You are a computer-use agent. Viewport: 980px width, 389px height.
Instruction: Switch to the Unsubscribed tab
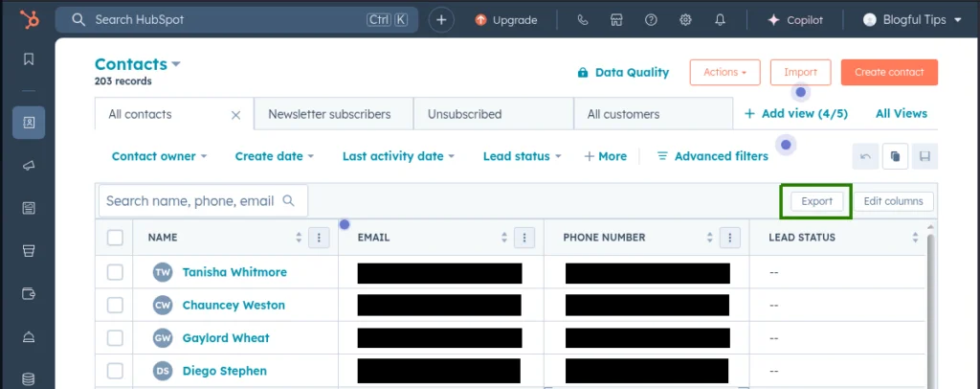point(493,114)
